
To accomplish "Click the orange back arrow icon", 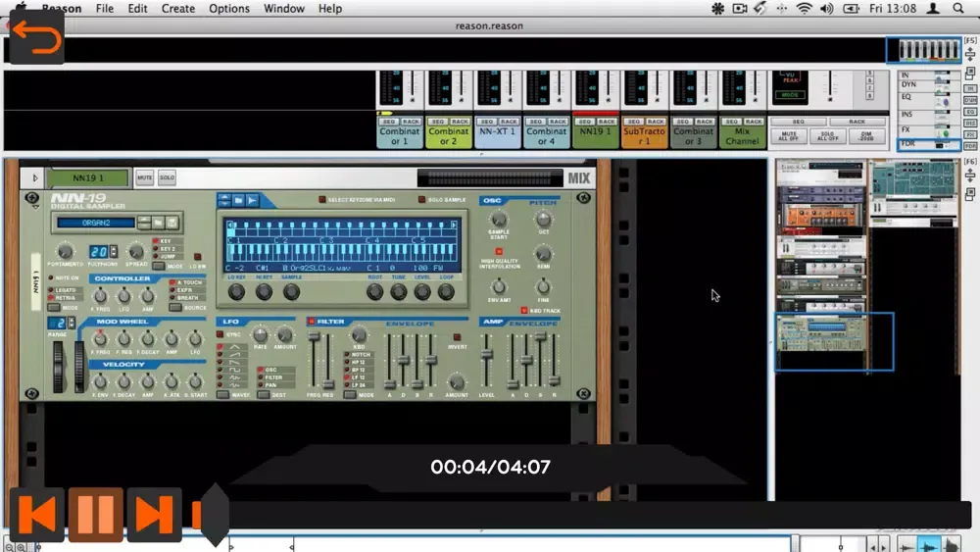I will coord(36,37).
